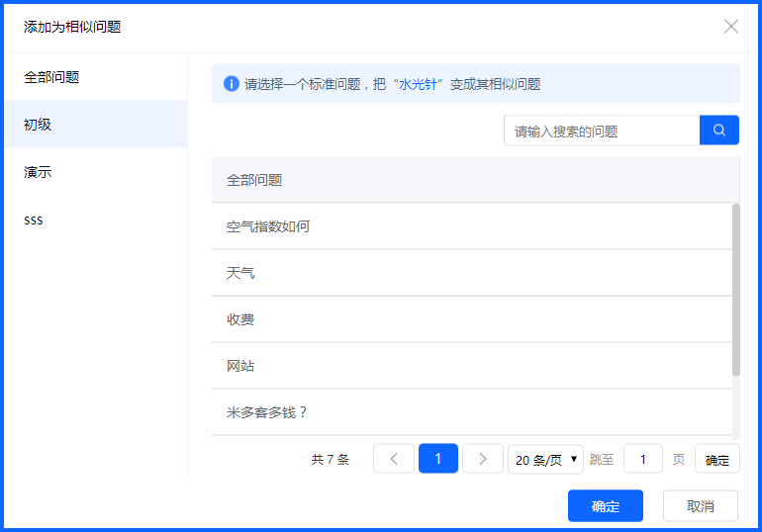Choose the 空气指数如何 question row
This screenshot has height=532, width=762.
472,226
